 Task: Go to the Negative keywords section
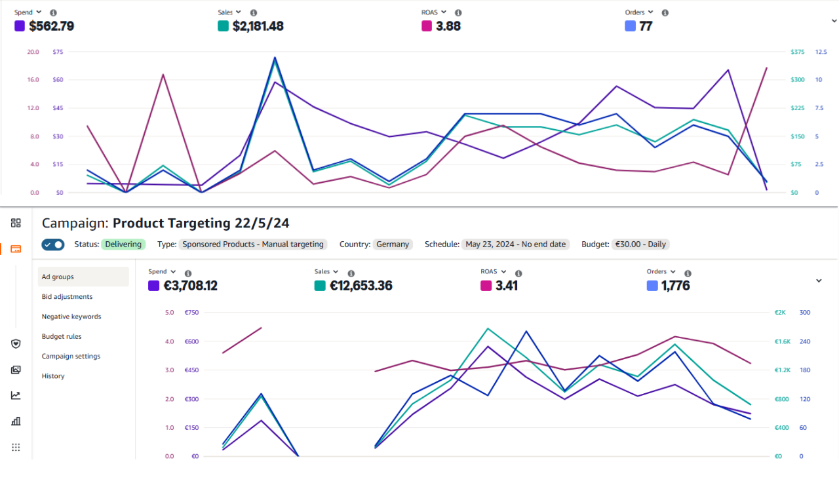click(71, 317)
